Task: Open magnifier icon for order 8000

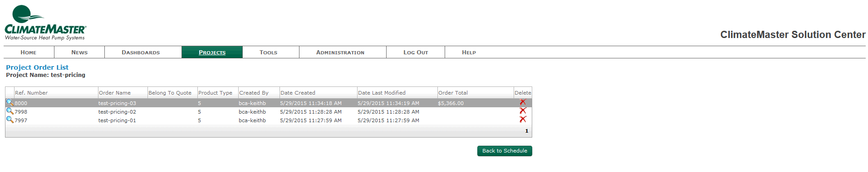Action: tap(10, 102)
